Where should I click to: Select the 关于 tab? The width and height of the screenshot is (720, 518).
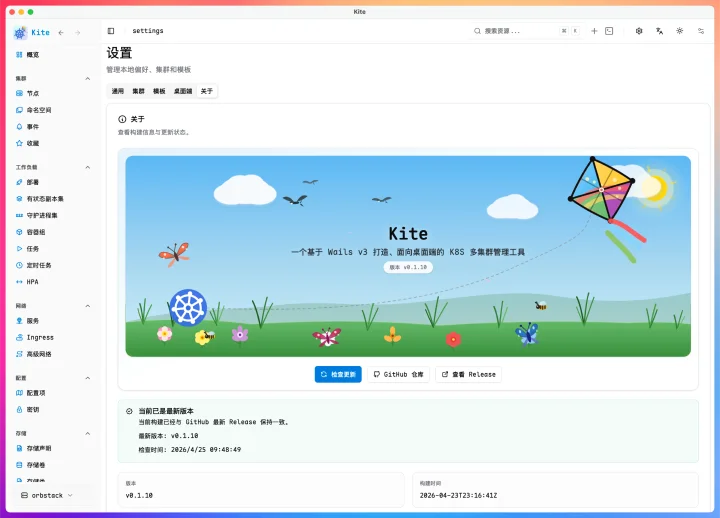click(x=207, y=91)
